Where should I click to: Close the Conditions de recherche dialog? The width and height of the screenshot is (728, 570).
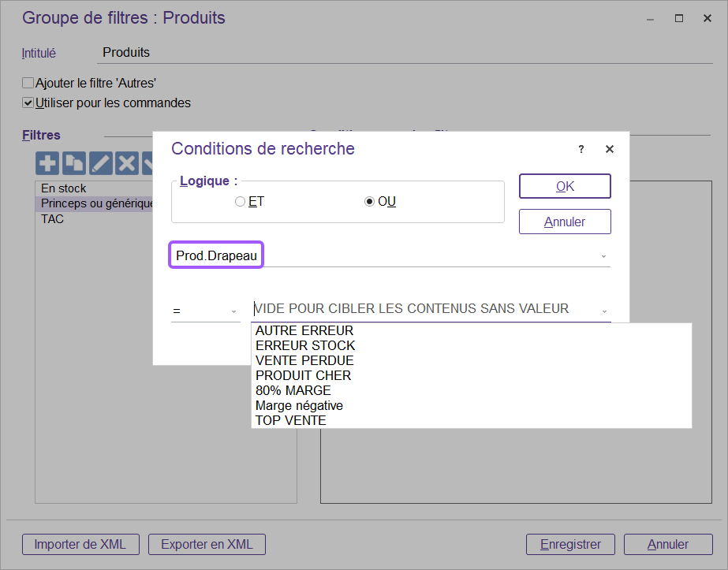tap(609, 149)
